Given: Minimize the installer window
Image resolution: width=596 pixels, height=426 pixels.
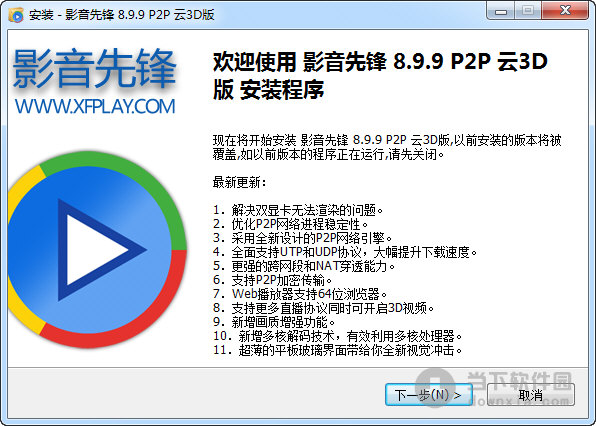Looking at the screenshot, I should tap(501, 11).
